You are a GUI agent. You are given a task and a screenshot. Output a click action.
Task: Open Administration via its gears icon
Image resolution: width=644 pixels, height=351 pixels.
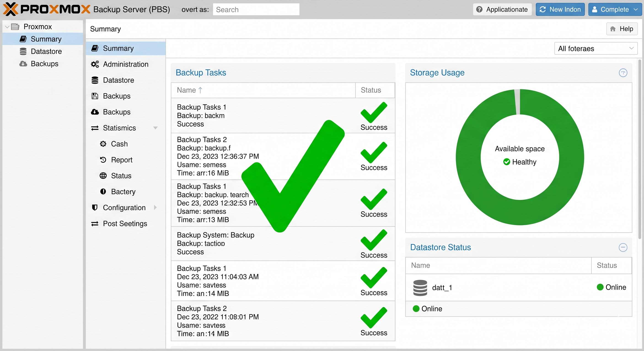pos(95,64)
